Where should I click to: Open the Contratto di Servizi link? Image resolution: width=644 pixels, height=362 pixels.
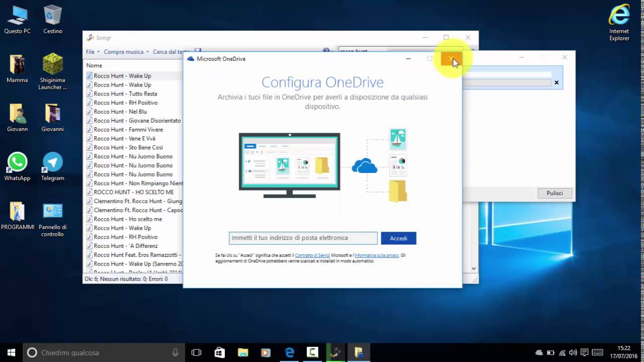point(312,255)
